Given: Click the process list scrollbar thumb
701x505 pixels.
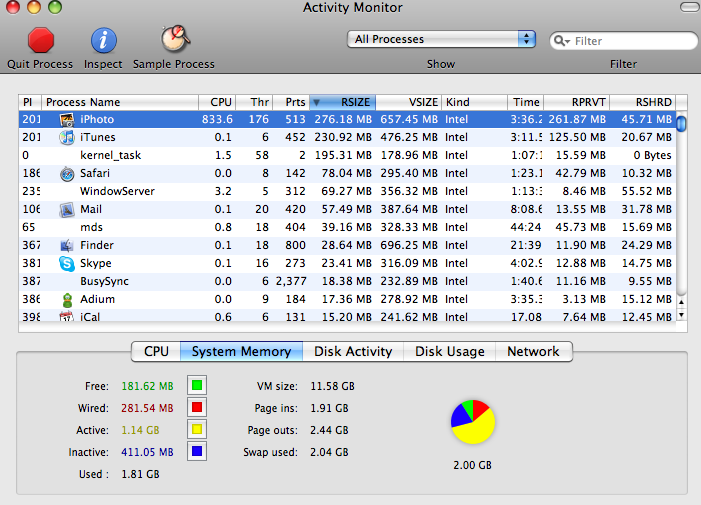Looking at the screenshot, I should click(681, 123).
